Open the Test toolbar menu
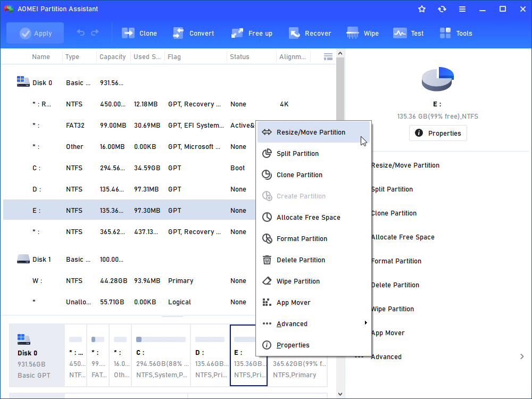532x399 pixels. click(409, 33)
